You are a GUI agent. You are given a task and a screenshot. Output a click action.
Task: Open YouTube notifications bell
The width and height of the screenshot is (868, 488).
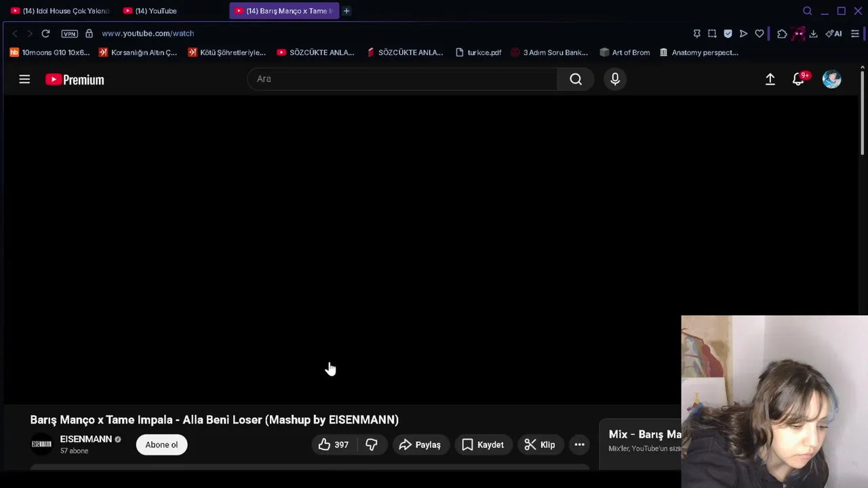click(799, 79)
